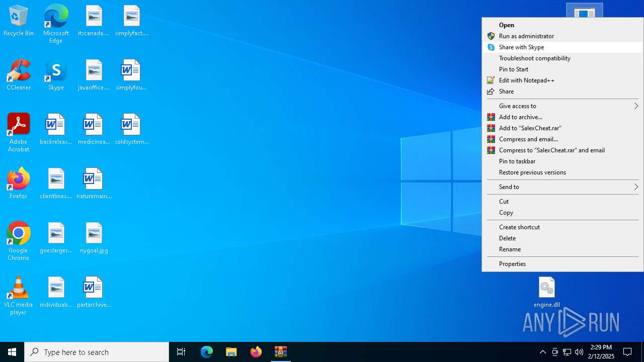
Task: Select the itscanada image file icon
Action: (x=94, y=21)
